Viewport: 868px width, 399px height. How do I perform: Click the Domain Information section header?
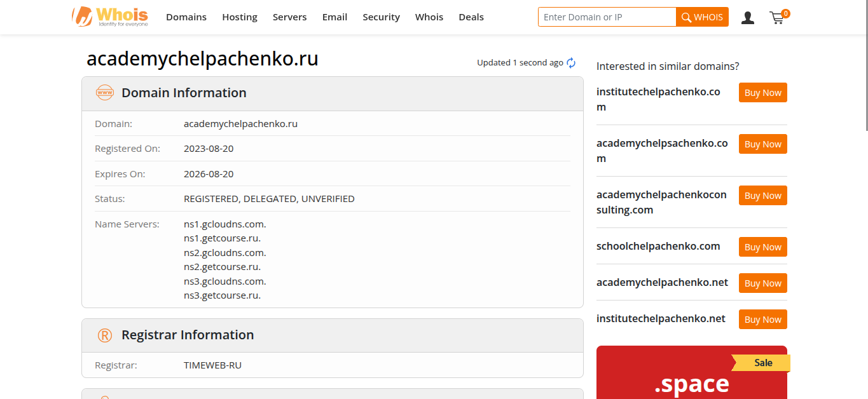click(x=333, y=94)
